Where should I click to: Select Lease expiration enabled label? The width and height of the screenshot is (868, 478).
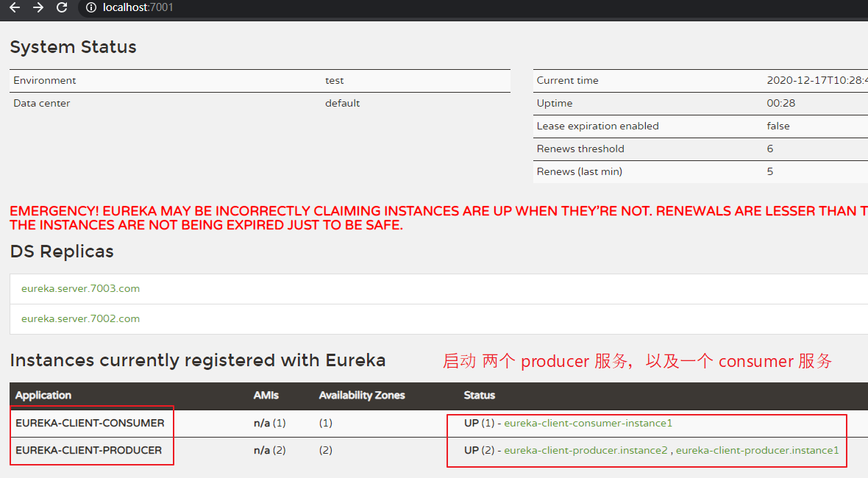598,126
